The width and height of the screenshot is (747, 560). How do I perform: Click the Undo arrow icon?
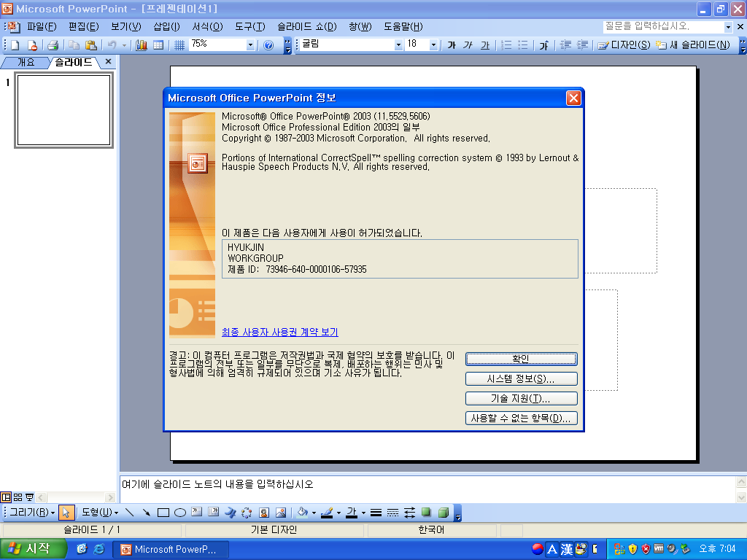(112, 45)
